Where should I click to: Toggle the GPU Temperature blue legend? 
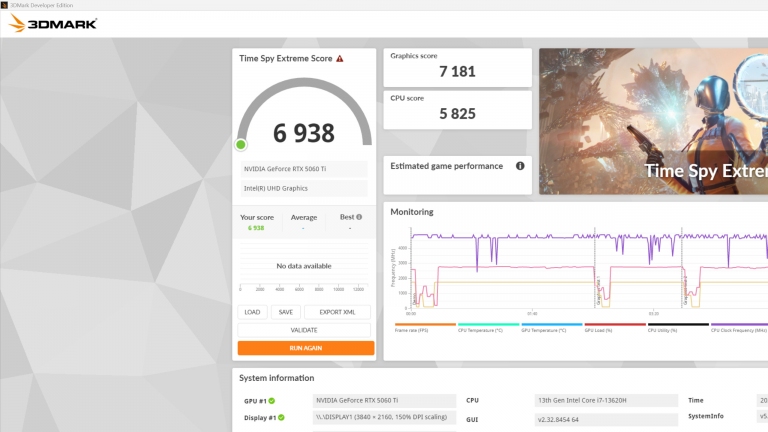[x=552, y=327]
